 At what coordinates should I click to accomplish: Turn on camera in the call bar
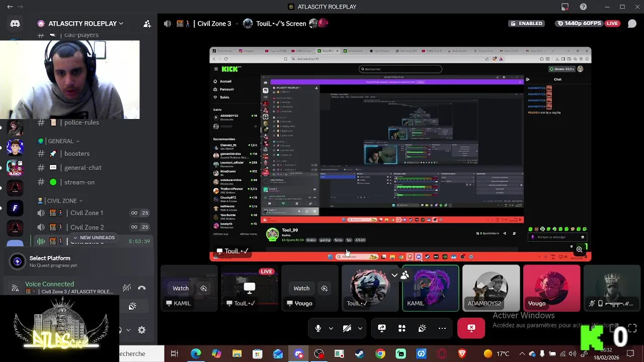pyautogui.click(x=347, y=328)
